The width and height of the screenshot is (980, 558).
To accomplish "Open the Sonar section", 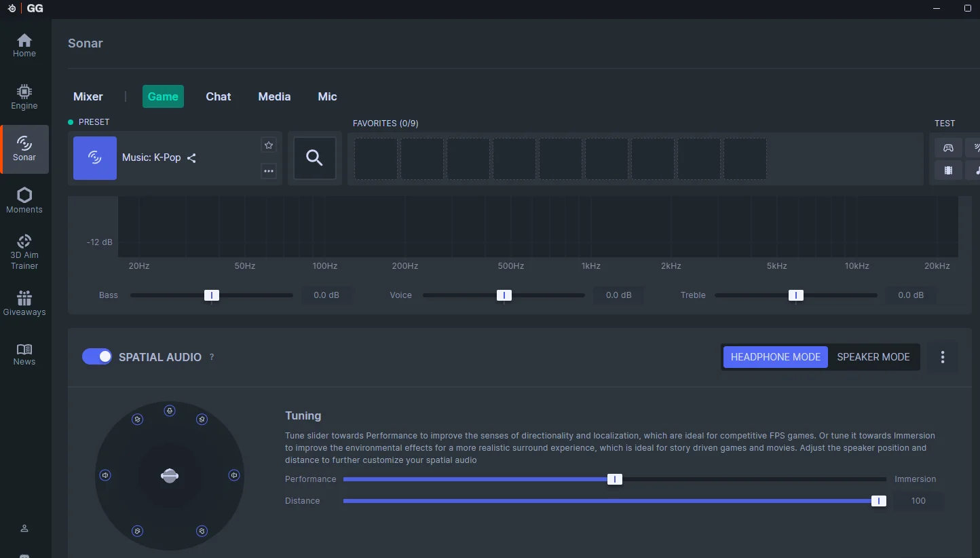I will tap(24, 149).
